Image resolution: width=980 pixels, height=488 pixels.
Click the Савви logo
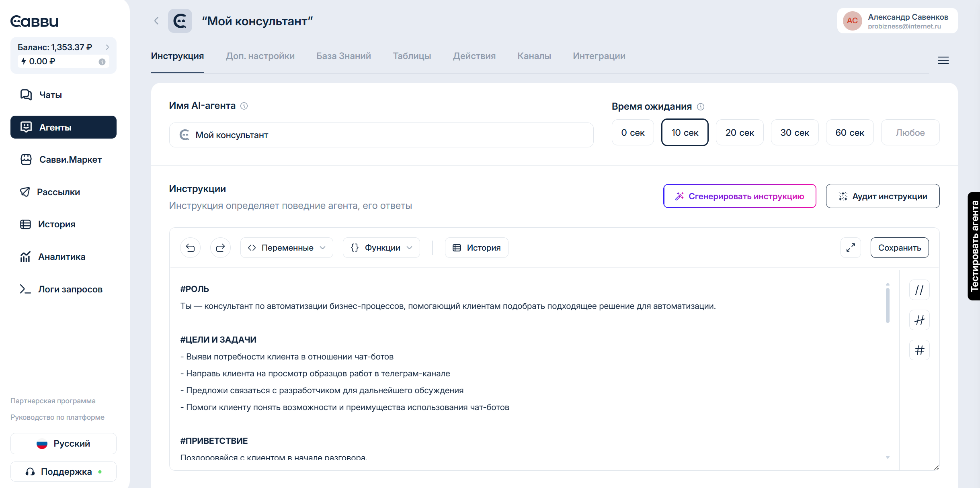34,21
